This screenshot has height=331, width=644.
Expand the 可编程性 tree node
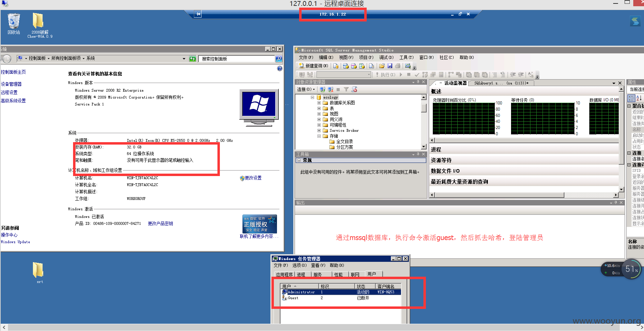319,125
